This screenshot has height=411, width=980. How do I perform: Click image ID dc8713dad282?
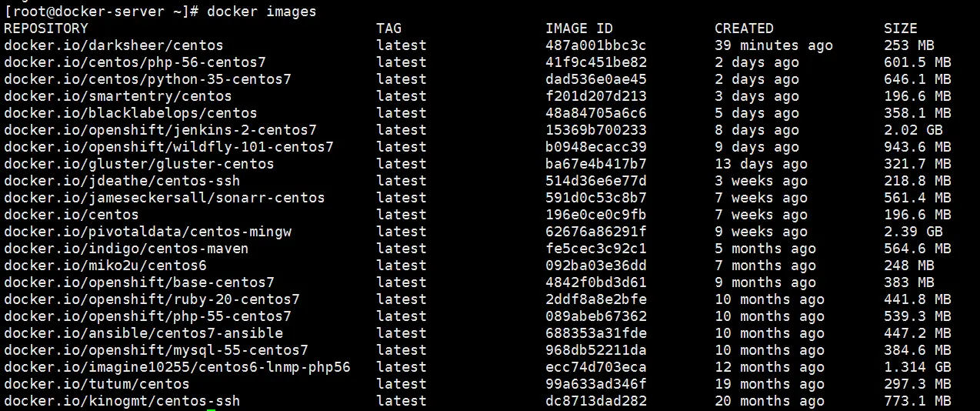(596, 401)
